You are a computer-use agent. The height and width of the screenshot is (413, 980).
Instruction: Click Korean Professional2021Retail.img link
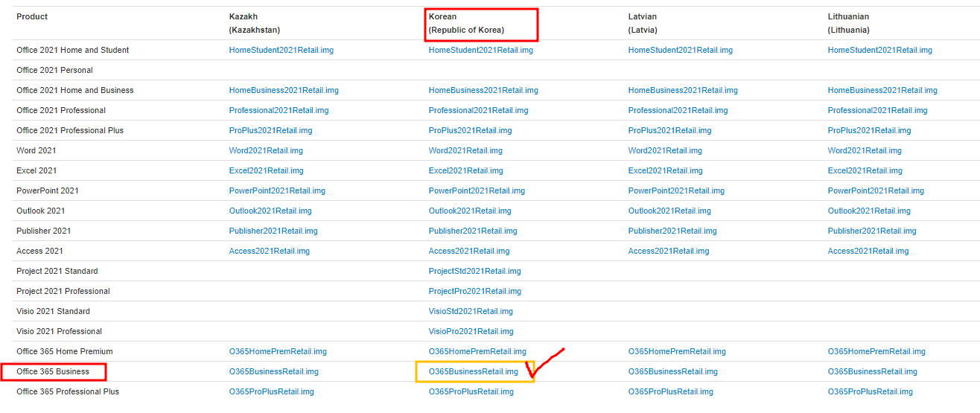[x=478, y=110]
